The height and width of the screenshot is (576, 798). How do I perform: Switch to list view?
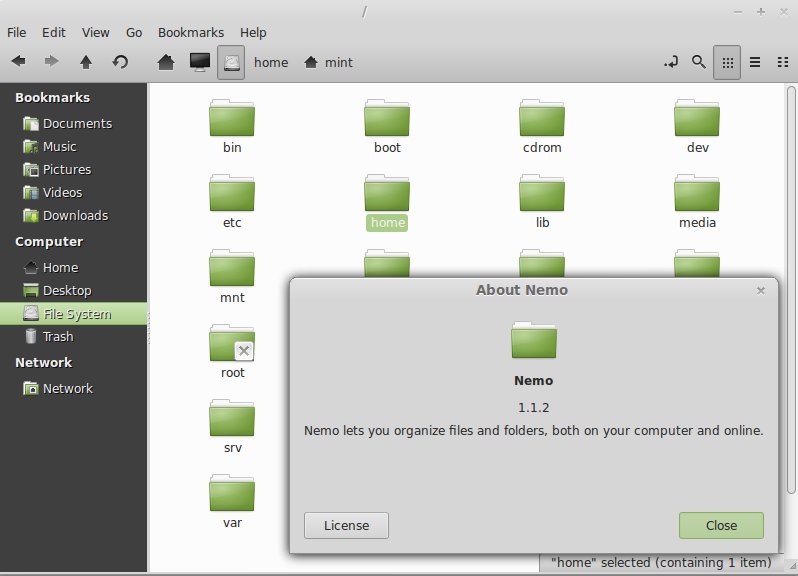pos(755,62)
